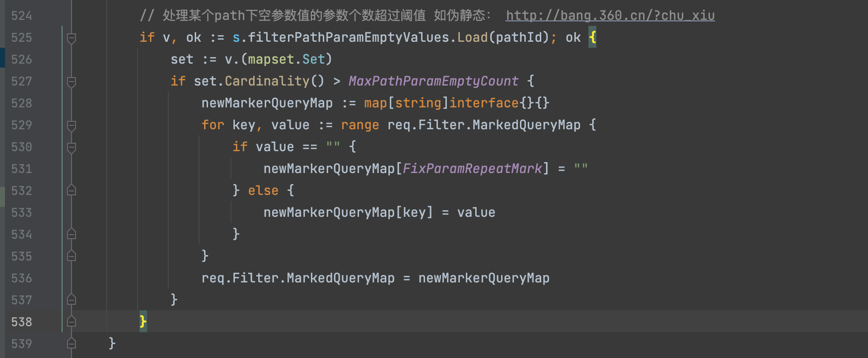868x358 pixels.
Task: Click the fold end marker on line 535
Action: click(72, 256)
